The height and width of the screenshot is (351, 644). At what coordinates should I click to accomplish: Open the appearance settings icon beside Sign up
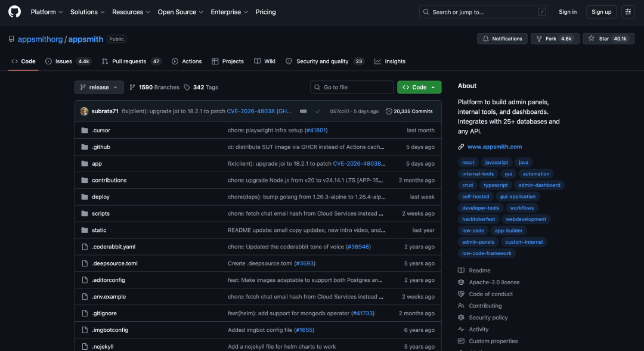[628, 12]
